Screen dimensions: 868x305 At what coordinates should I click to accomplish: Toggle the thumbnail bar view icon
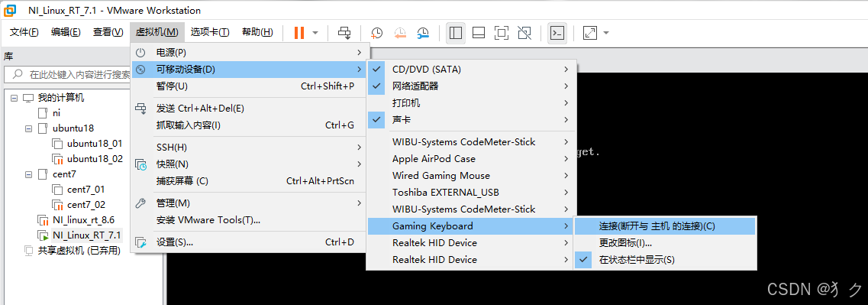point(479,33)
